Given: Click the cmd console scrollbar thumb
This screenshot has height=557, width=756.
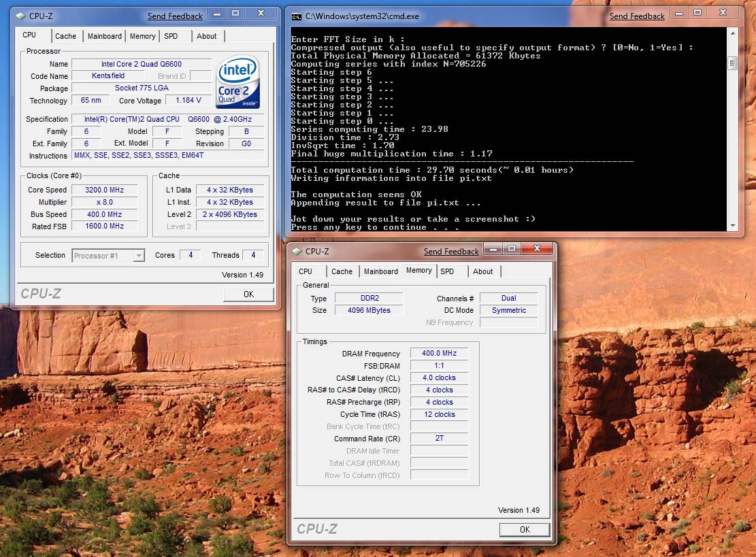Looking at the screenshot, I should point(732,63).
